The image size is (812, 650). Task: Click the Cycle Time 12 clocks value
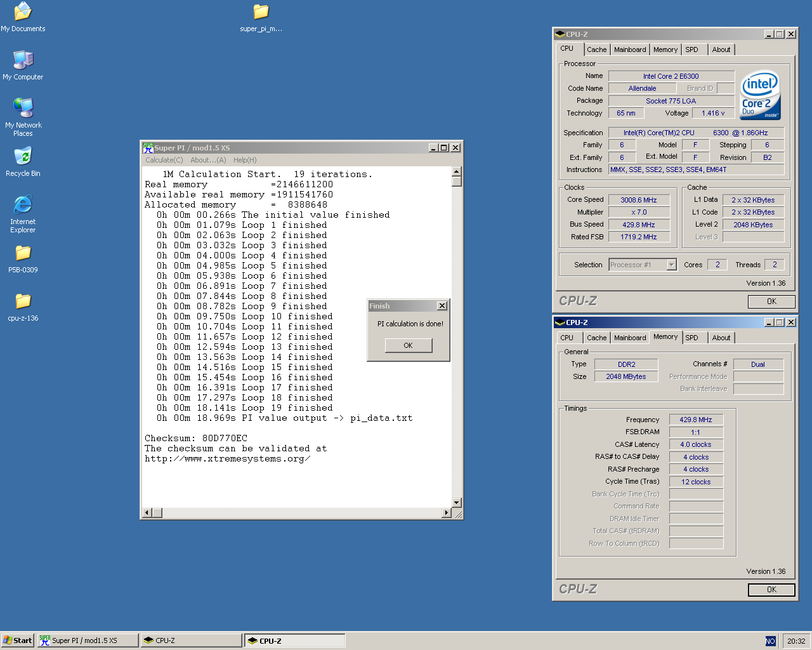pyautogui.click(x=696, y=482)
